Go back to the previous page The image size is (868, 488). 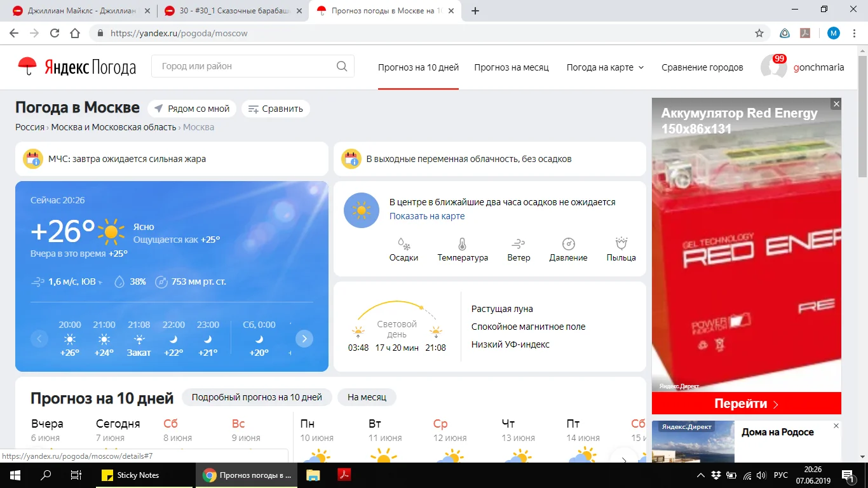tap(14, 33)
